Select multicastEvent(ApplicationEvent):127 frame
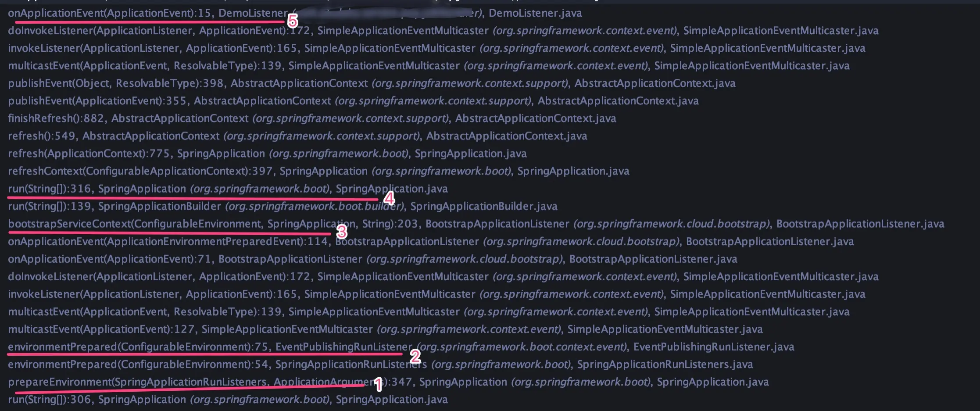980x411 pixels. tap(385, 329)
